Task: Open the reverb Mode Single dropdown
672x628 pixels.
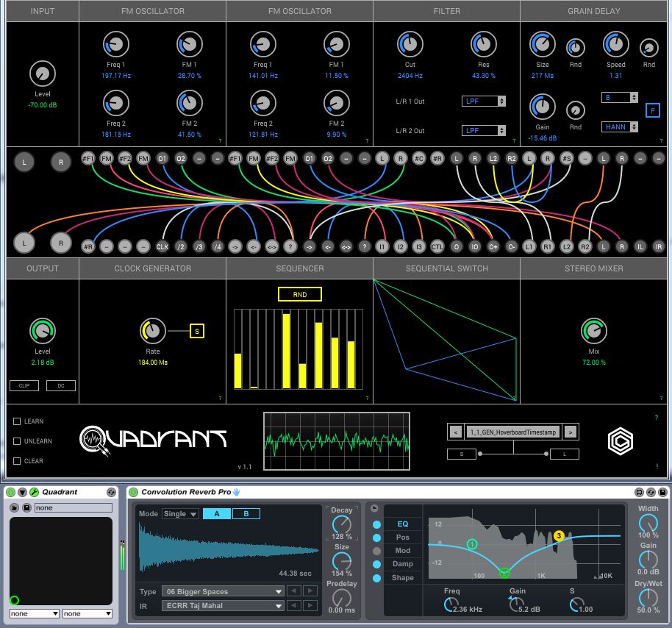Action: (x=180, y=513)
